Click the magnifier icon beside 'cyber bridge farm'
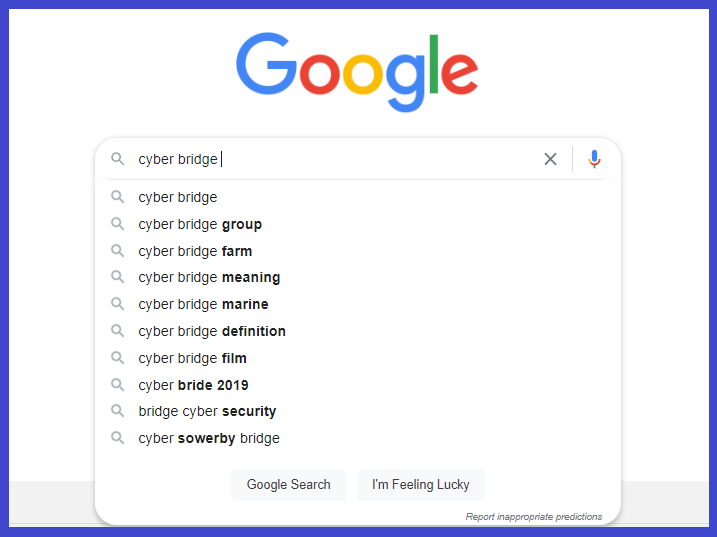Image resolution: width=717 pixels, height=537 pixels. coord(118,251)
